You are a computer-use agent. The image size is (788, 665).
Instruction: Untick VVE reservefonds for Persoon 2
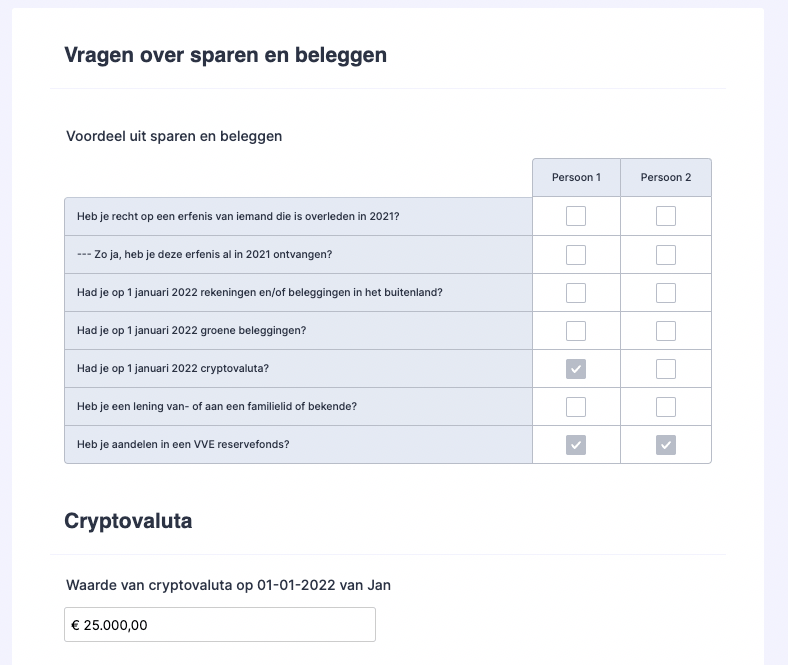[666, 445]
